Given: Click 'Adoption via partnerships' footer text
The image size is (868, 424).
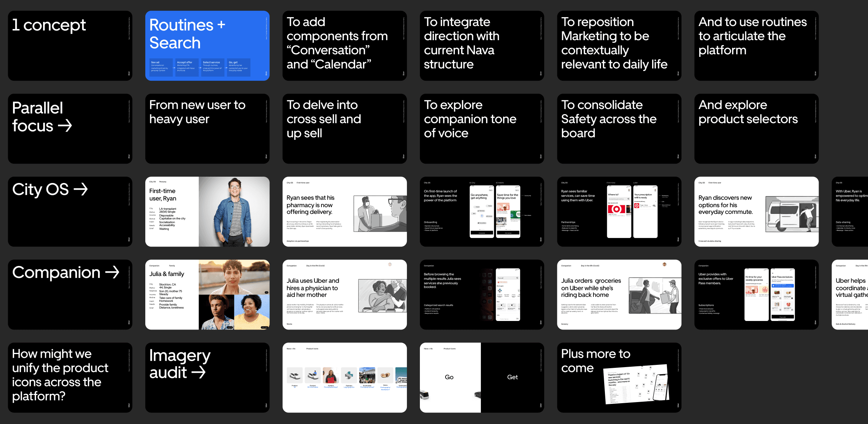Looking at the screenshot, I should (x=298, y=241).
